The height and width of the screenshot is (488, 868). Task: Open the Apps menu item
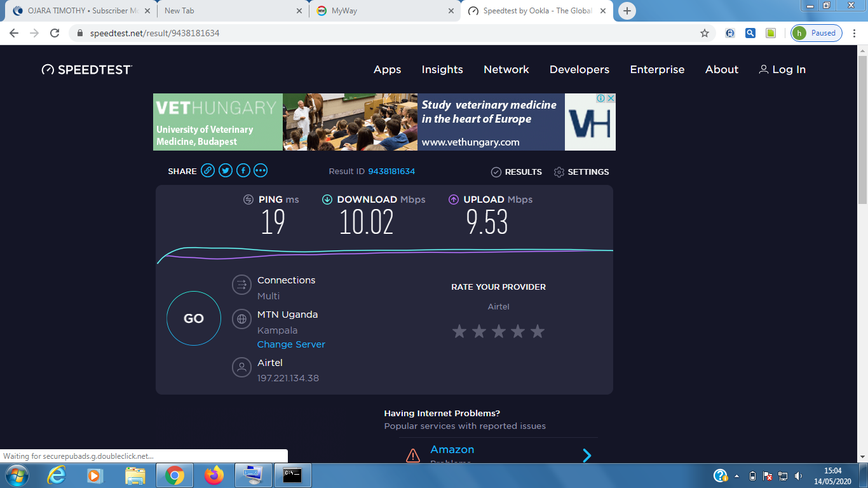point(387,70)
